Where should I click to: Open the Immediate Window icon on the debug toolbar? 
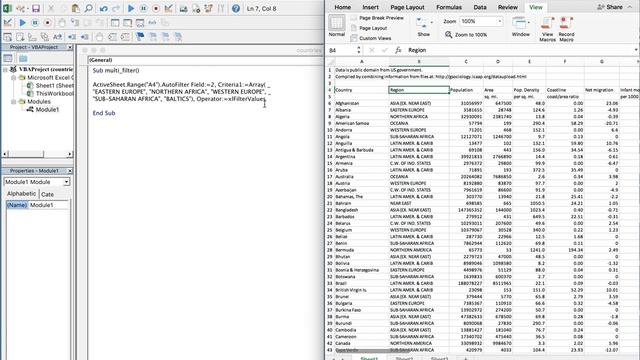tap(127, 23)
